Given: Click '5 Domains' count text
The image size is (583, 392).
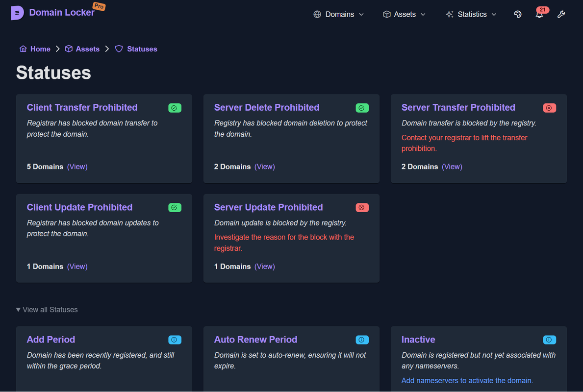Looking at the screenshot, I should click(45, 167).
